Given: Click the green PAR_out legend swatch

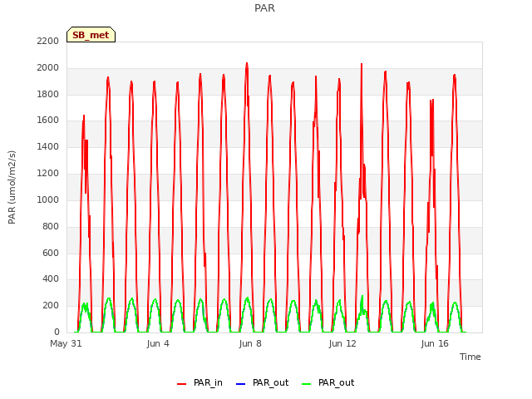Looking at the screenshot, I should [x=306, y=384].
